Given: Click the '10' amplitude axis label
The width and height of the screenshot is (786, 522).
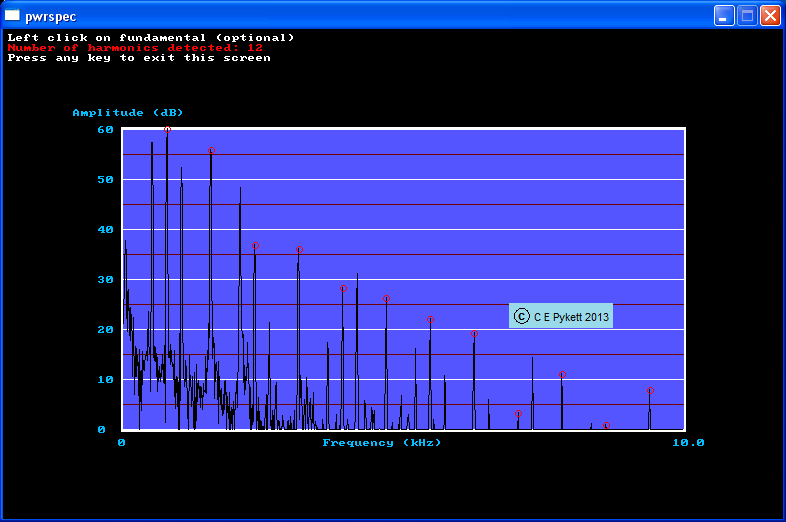Looking at the screenshot, I should [105, 380].
